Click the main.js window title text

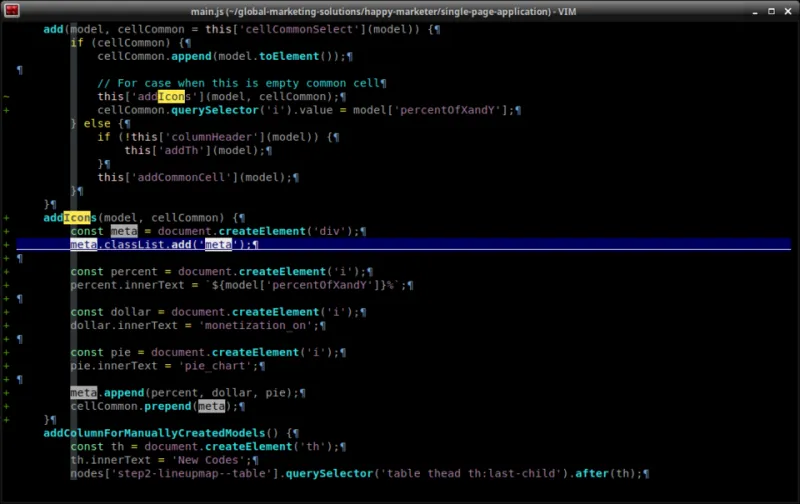(x=384, y=11)
